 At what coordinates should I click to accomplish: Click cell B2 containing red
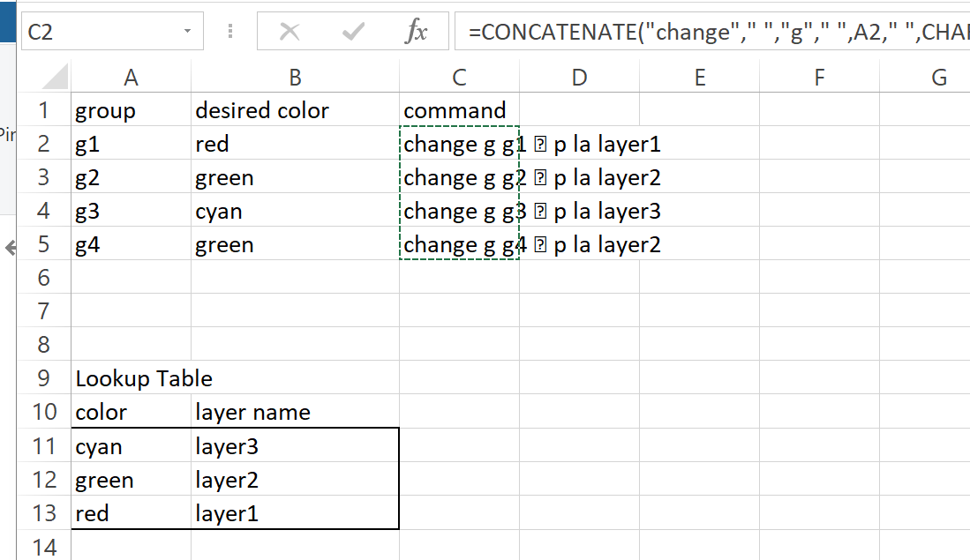click(x=295, y=144)
